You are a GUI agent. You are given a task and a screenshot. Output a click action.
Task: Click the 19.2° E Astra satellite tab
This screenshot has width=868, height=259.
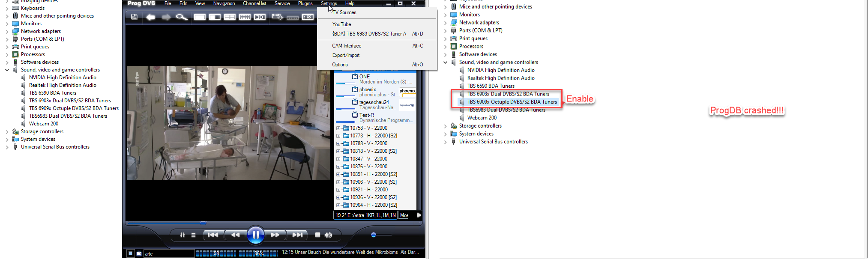(x=365, y=215)
